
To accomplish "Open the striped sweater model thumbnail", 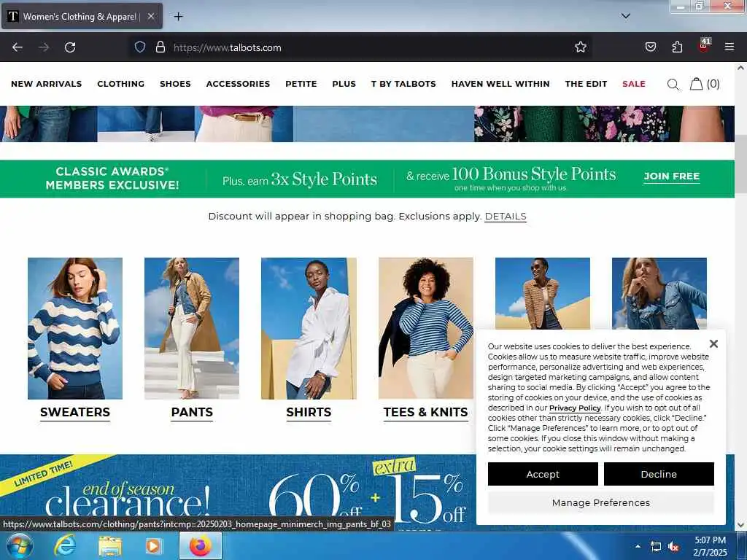I will 75,329.
